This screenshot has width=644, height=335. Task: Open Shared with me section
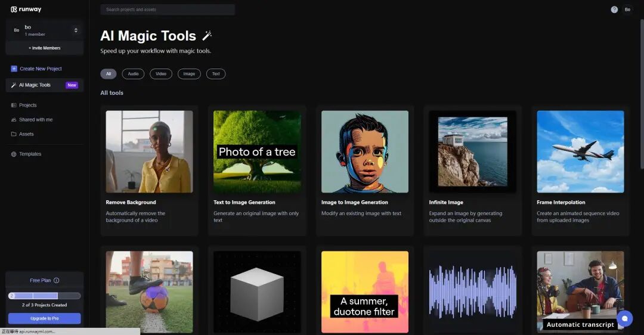32,119
